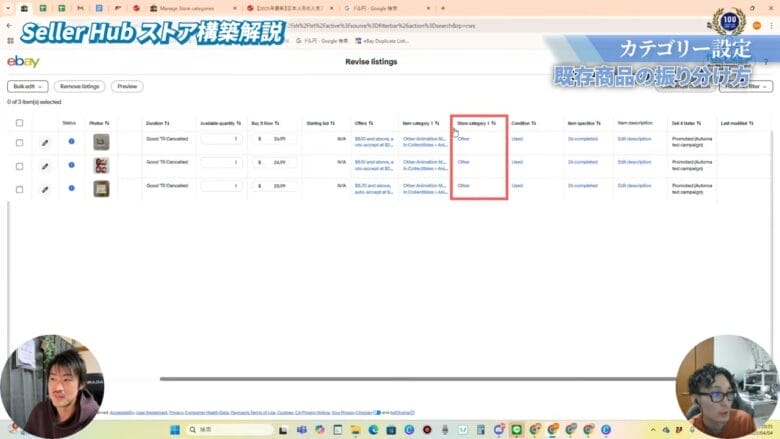Click the Gmail pinned tab

(80, 8)
